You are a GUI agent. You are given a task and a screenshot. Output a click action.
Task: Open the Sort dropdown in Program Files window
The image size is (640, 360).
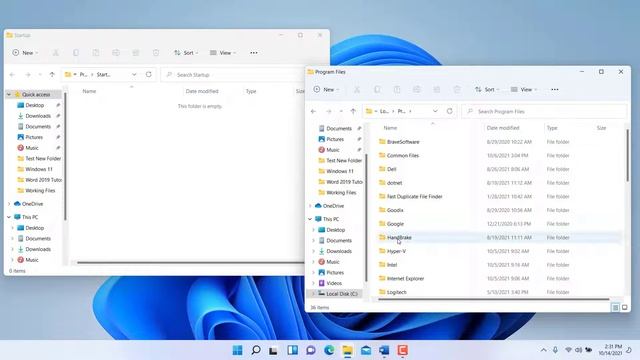coord(487,89)
